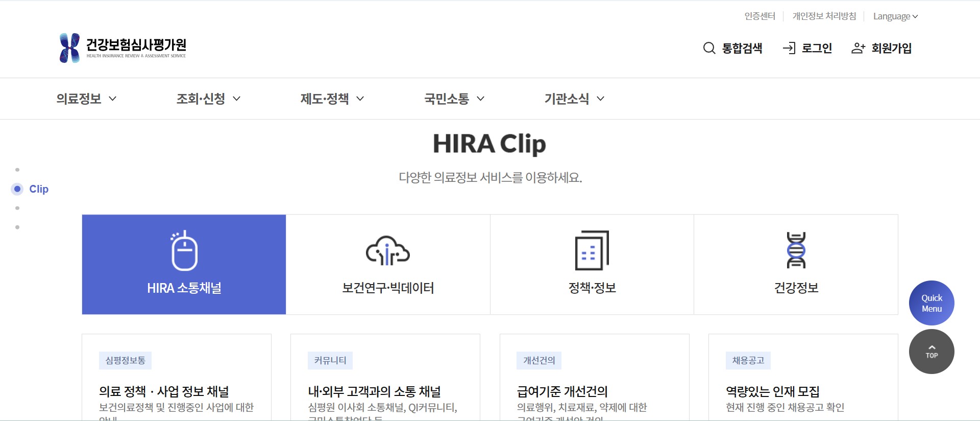The height and width of the screenshot is (421, 980).
Task: Expand the 조회·신청 menu chevron
Action: (236, 99)
